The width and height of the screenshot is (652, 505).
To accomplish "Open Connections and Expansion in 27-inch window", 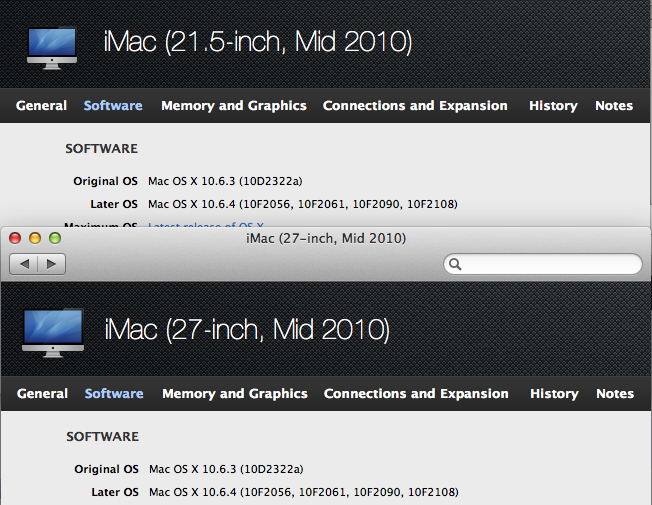I will (x=416, y=394).
